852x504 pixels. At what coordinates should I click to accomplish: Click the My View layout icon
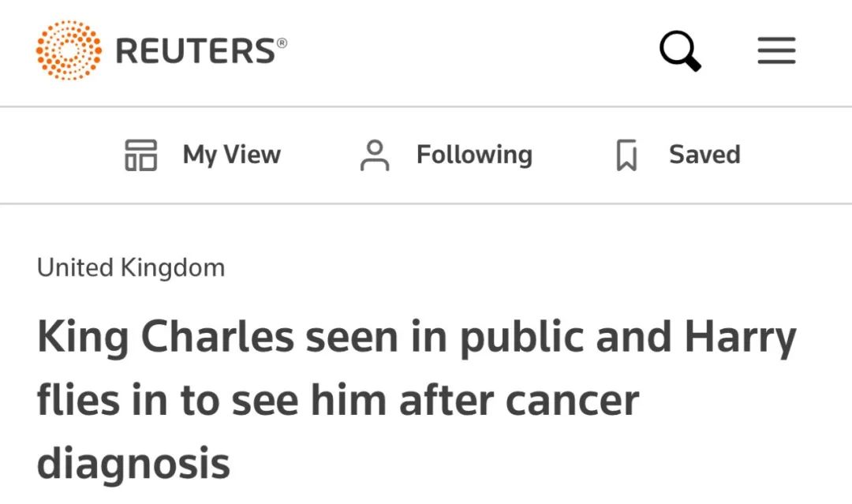click(141, 155)
